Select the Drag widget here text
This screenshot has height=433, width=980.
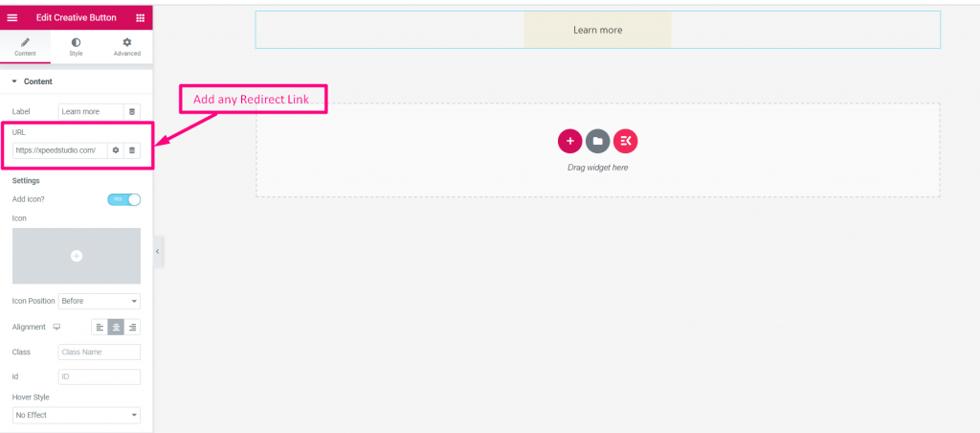597,168
